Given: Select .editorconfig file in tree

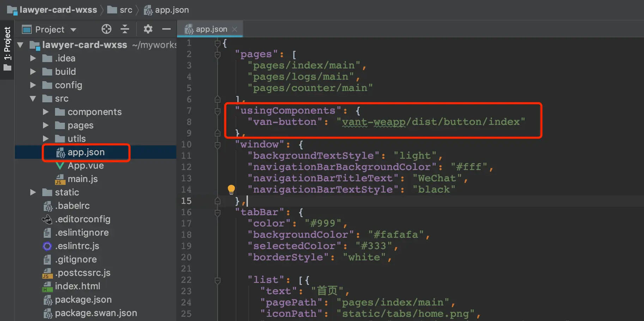Looking at the screenshot, I should [83, 219].
